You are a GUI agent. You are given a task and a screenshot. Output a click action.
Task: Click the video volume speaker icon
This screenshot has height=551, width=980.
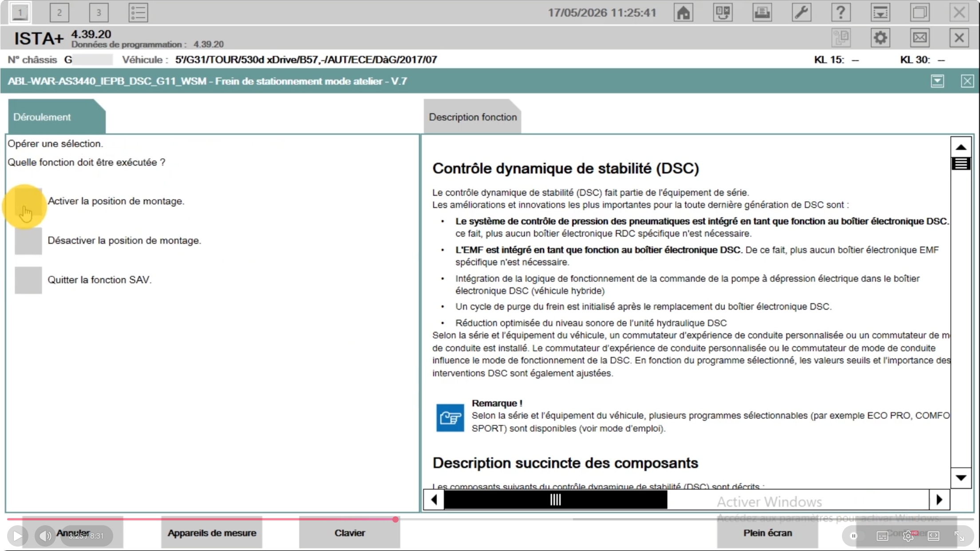pyautogui.click(x=45, y=536)
